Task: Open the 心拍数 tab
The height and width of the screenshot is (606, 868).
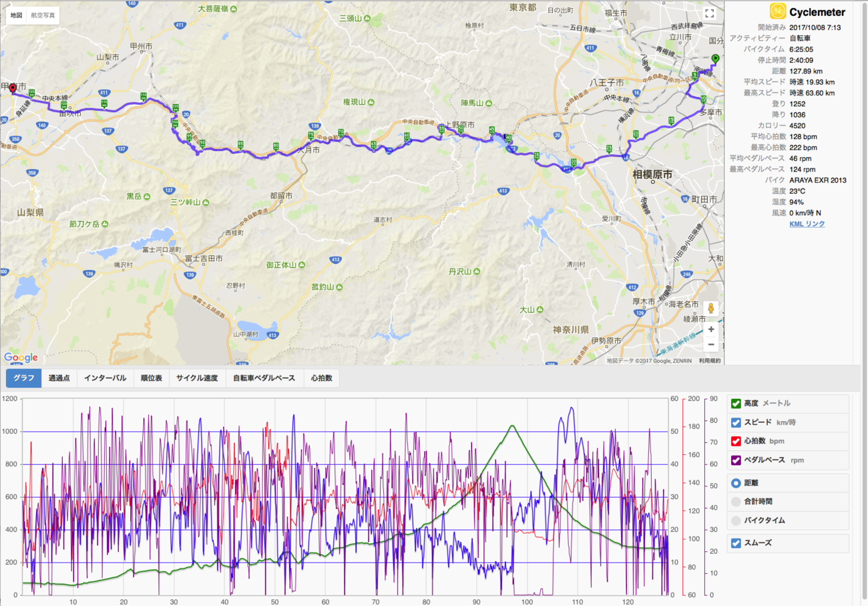Action: [x=320, y=378]
